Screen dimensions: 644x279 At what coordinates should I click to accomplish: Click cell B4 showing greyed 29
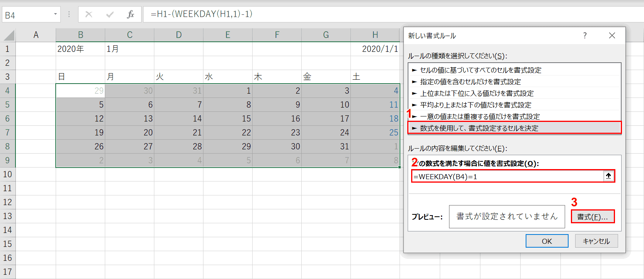[80, 91]
